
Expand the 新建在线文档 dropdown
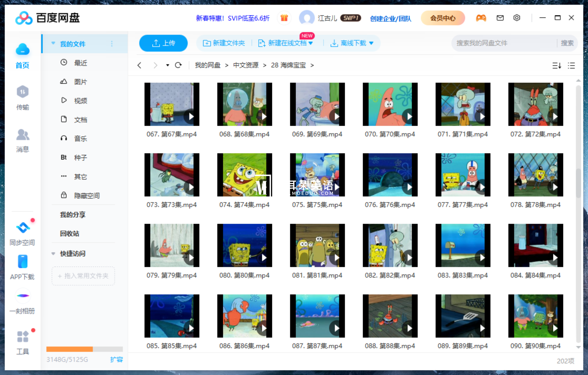point(311,43)
